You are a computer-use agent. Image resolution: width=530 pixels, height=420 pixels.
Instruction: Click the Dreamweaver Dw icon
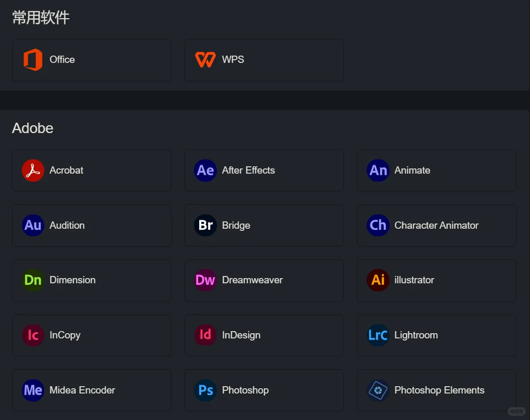(x=205, y=280)
